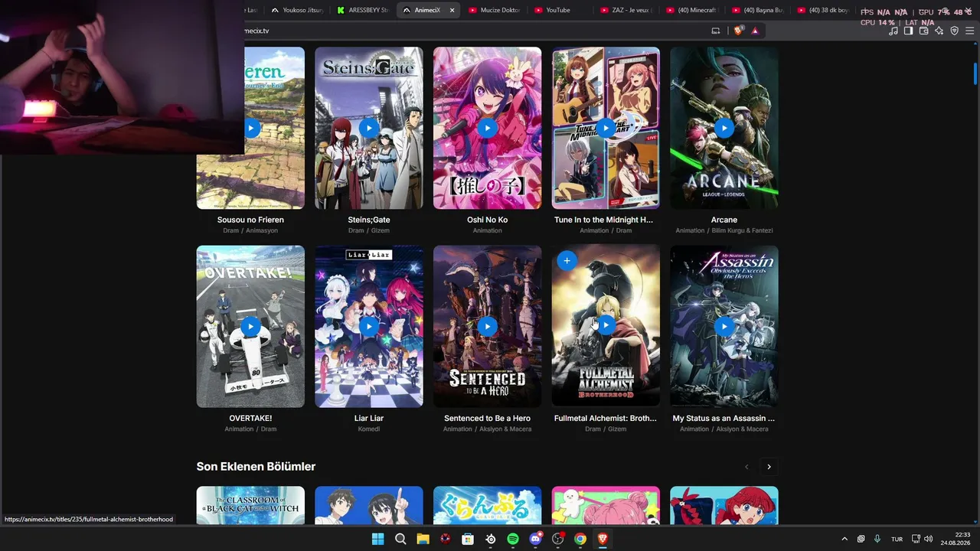Image resolution: width=980 pixels, height=551 pixels.
Task: Click the microphone icon in system tray
Action: pos(877,539)
